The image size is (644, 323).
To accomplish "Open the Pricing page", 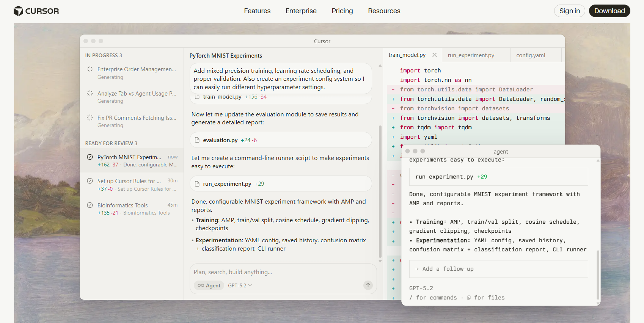I will coord(342,11).
